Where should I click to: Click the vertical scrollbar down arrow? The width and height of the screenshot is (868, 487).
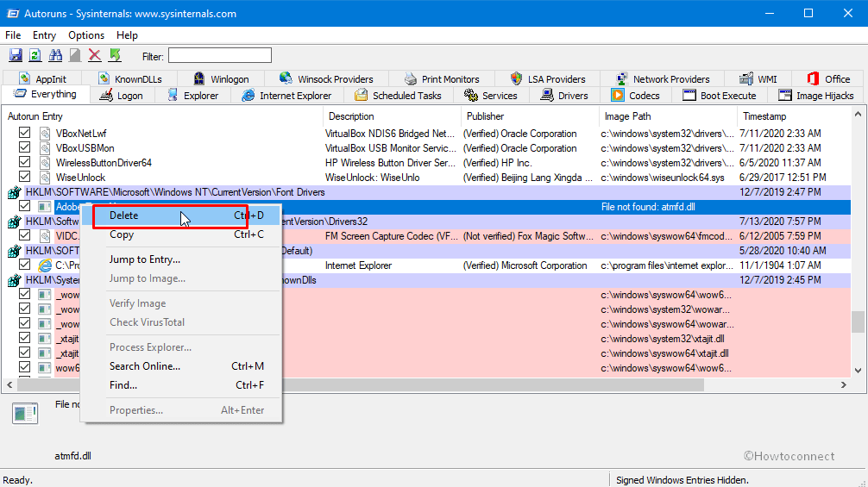tap(858, 371)
